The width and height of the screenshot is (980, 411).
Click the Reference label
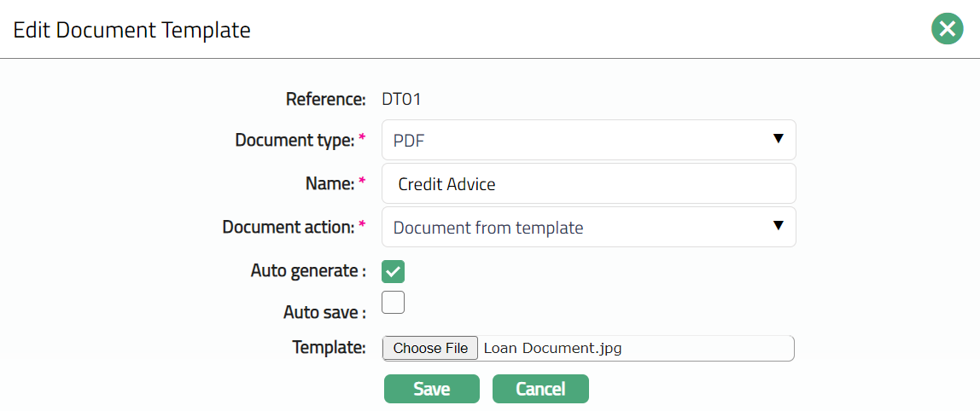[325, 99]
